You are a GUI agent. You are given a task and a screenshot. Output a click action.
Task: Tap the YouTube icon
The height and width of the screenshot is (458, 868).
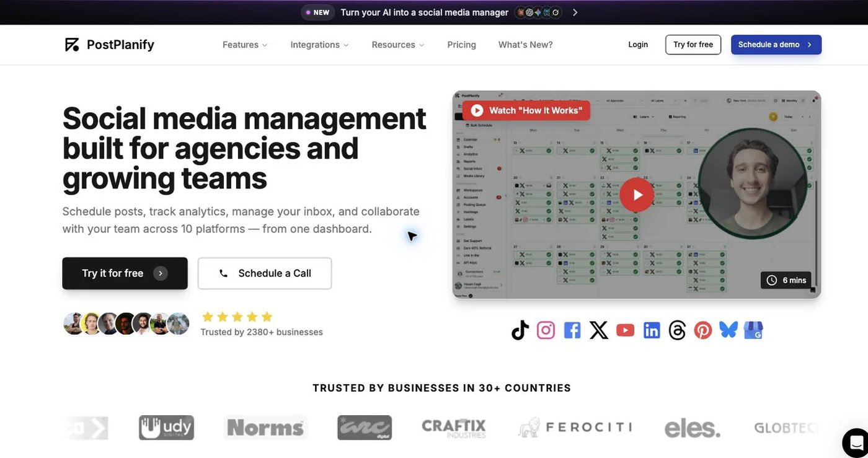(625, 330)
